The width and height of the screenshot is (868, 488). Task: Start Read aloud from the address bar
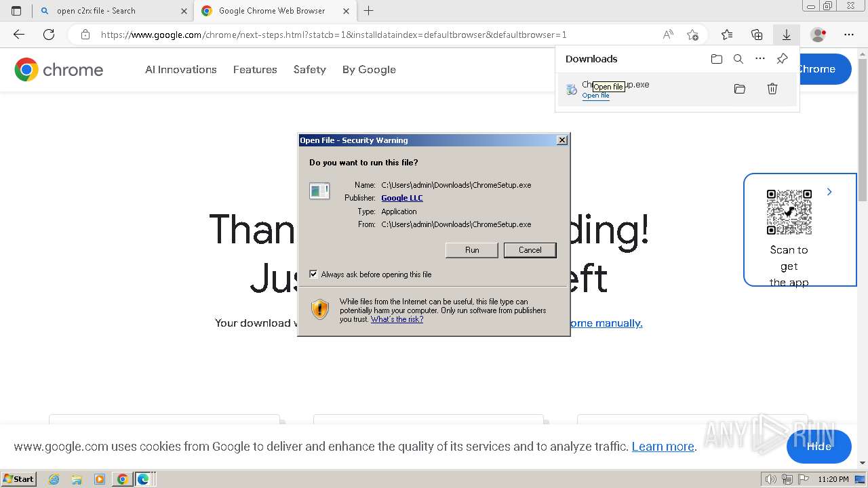click(668, 35)
